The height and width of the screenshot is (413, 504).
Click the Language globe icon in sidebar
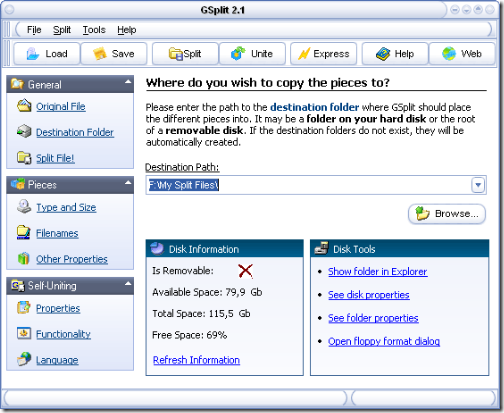[24, 359]
